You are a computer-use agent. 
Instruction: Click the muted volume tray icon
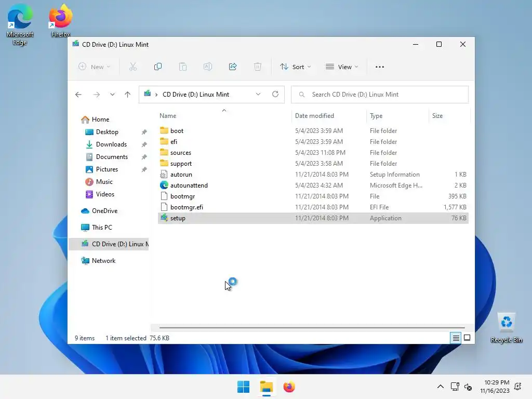[x=468, y=387]
